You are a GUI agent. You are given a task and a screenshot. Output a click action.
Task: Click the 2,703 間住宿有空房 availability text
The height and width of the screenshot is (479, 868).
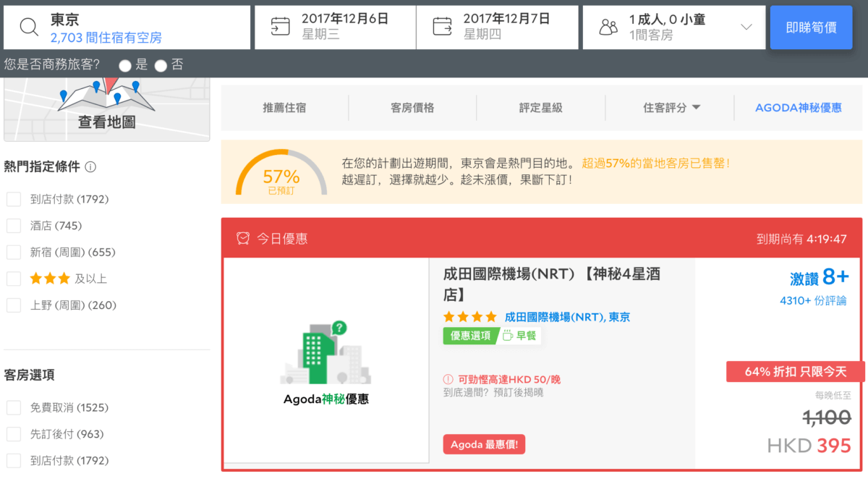[x=106, y=38]
